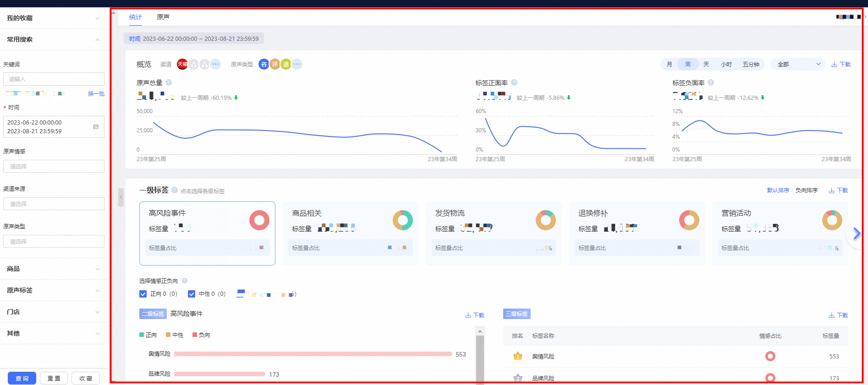This screenshot has width=868, height=385.
Task: Show next tag cards with right arrow
Action: tap(856, 234)
